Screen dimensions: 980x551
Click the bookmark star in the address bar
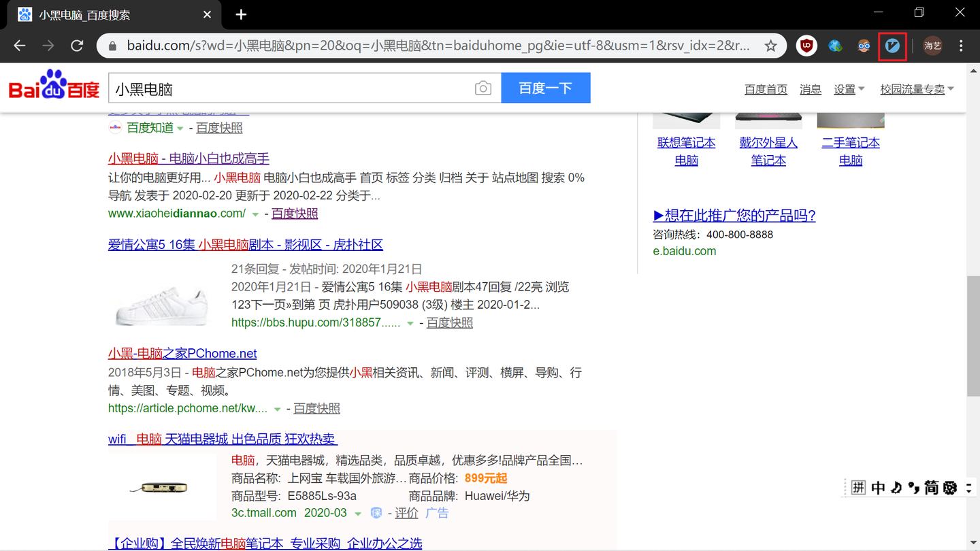pyautogui.click(x=770, y=46)
